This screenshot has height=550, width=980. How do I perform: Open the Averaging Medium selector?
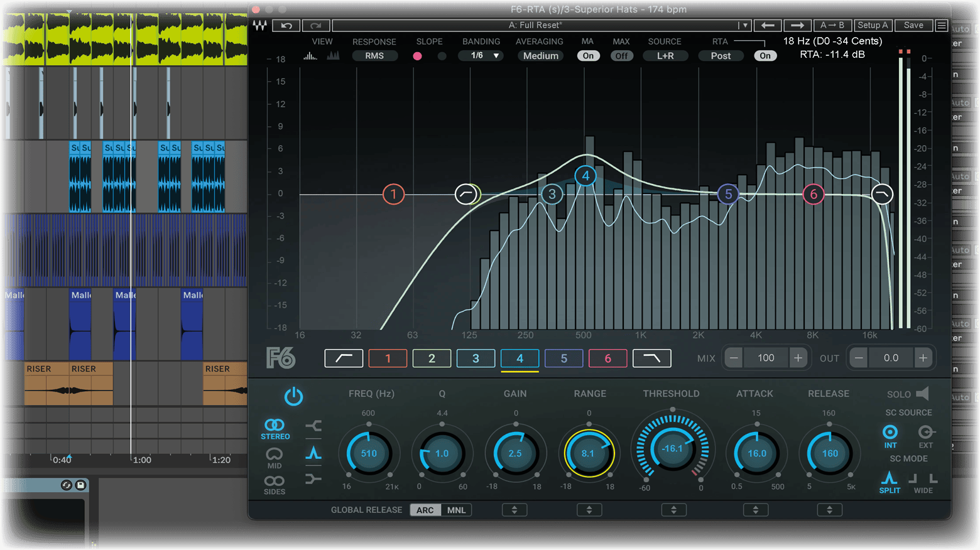(540, 56)
